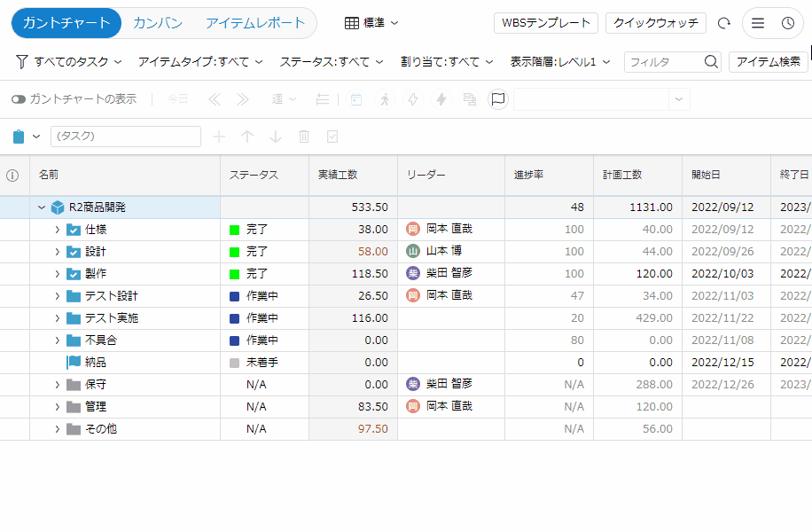812x532 pixels.
Task: Click the milestone flag icon in the toolbar
Action: click(x=498, y=99)
